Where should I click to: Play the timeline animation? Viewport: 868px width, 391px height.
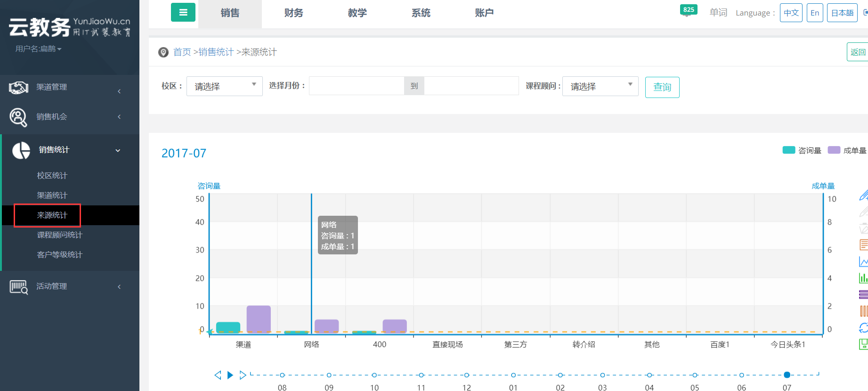230,375
